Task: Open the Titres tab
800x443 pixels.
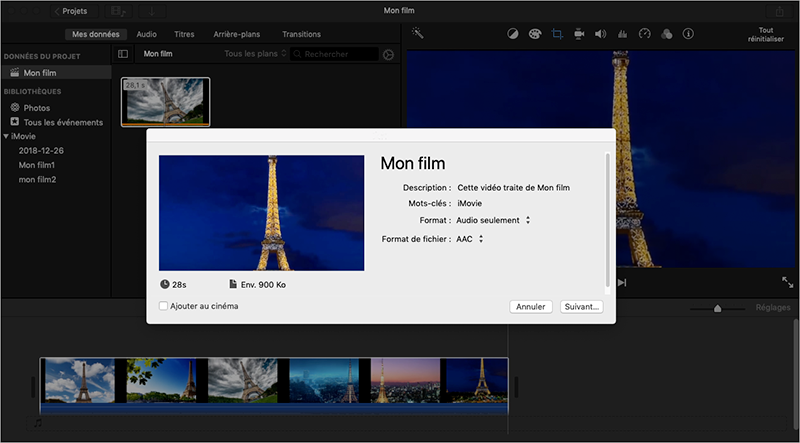Action: tap(184, 34)
